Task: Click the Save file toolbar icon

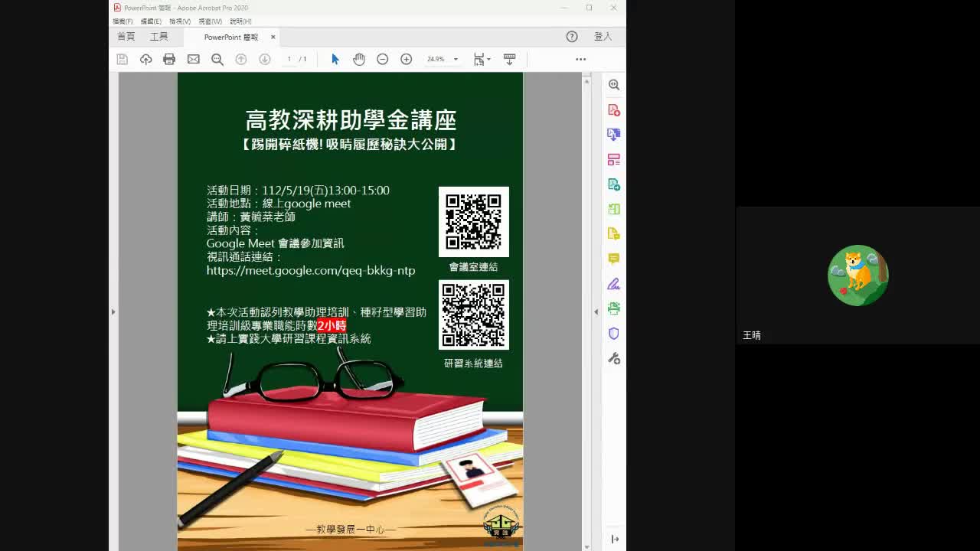Action: (x=122, y=59)
